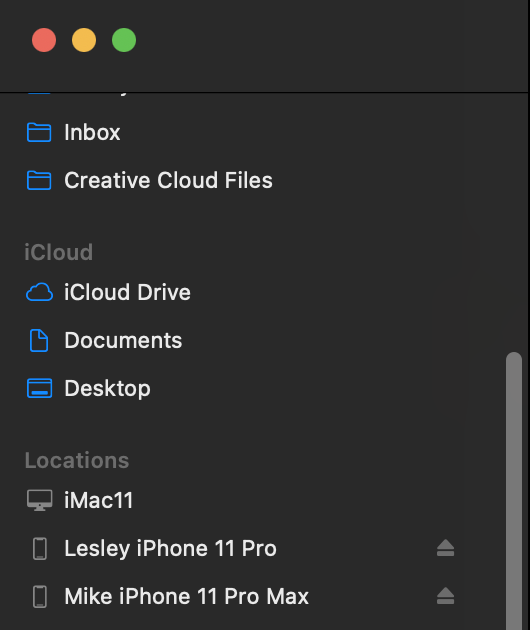Click the Creative Cloud Files folder icon
Image resolution: width=530 pixels, height=630 pixels.
pos(39,180)
